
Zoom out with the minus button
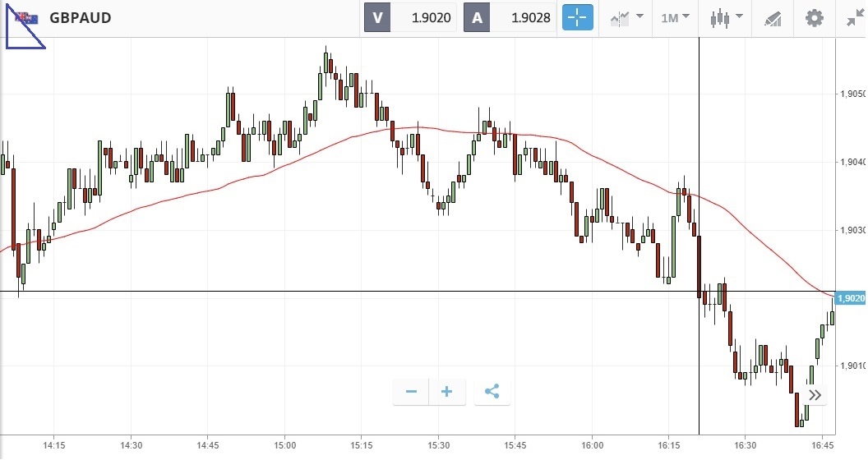(x=411, y=392)
